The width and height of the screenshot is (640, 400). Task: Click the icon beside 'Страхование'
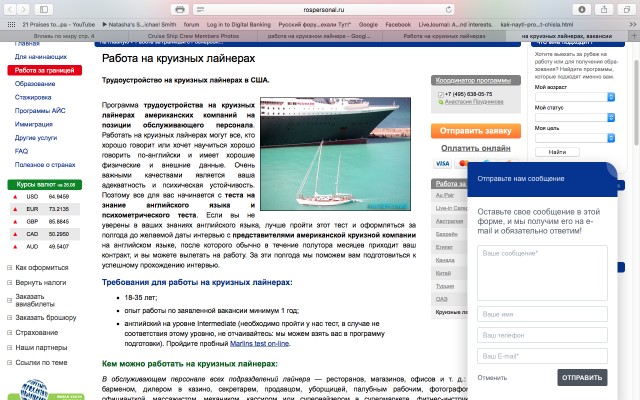pyautogui.click(x=8, y=332)
